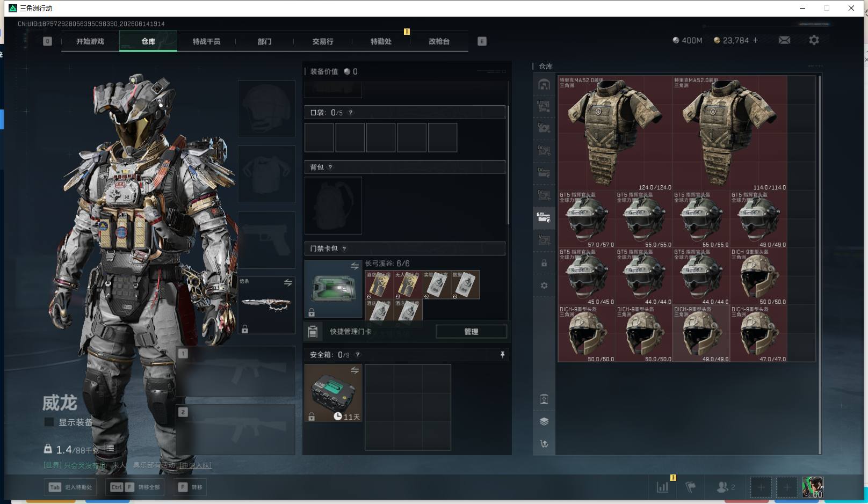
Task: Select the highlighted GTI warehouse filter icon
Action: tap(544, 217)
